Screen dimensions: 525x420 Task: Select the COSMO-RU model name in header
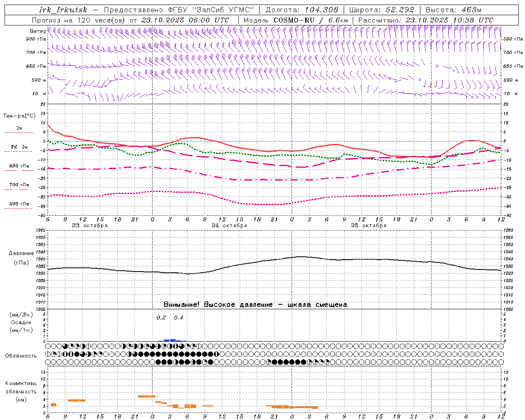pos(294,20)
